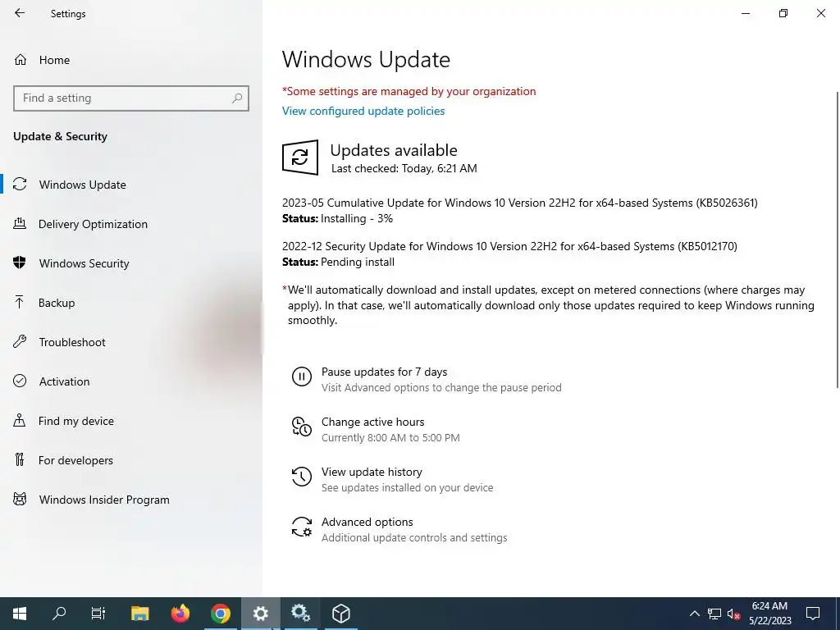The height and width of the screenshot is (630, 840).
Task: Click Some settings are managed by your organization text
Action: [409, 91]
